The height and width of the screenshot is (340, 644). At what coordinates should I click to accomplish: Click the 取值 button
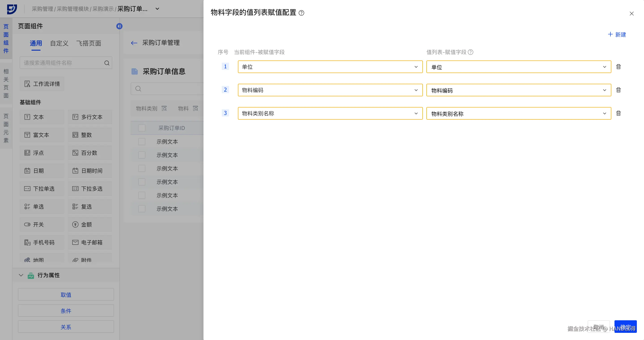coord(66,295)
